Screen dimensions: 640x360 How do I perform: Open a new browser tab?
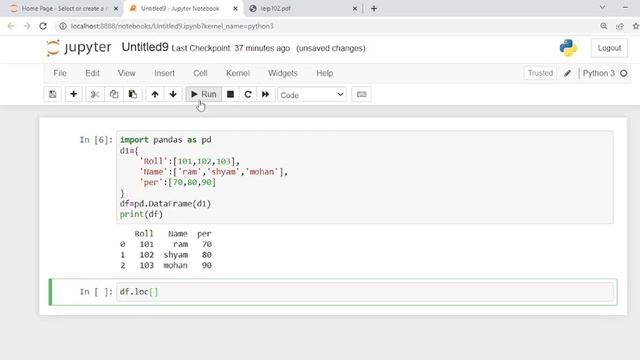(374, 9)
